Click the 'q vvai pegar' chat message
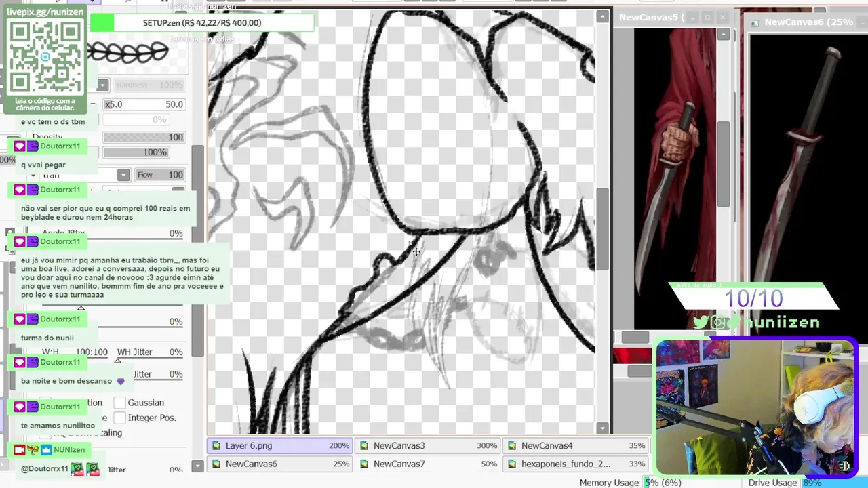Screen dimensions: 868x488 (43, 165)
